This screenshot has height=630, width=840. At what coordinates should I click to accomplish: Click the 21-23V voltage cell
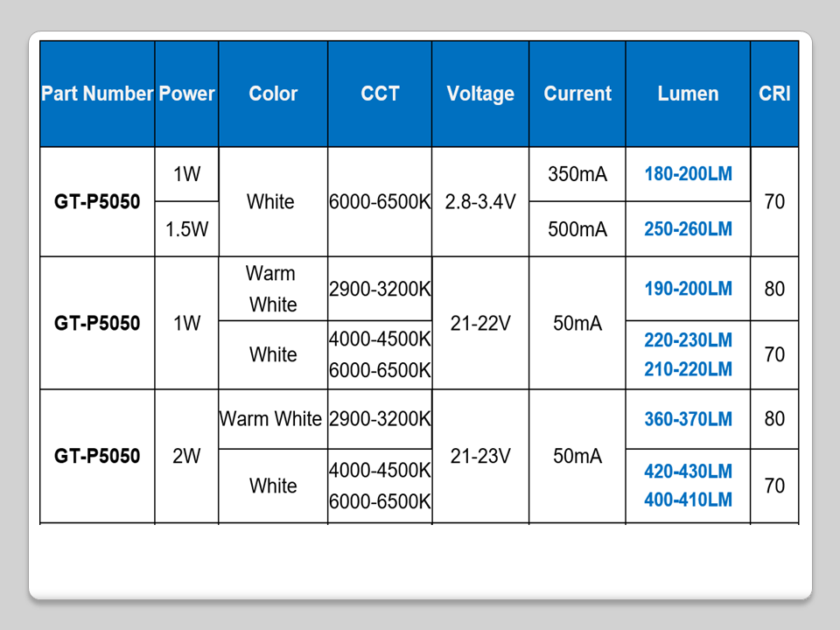click(x=480, y=456)
